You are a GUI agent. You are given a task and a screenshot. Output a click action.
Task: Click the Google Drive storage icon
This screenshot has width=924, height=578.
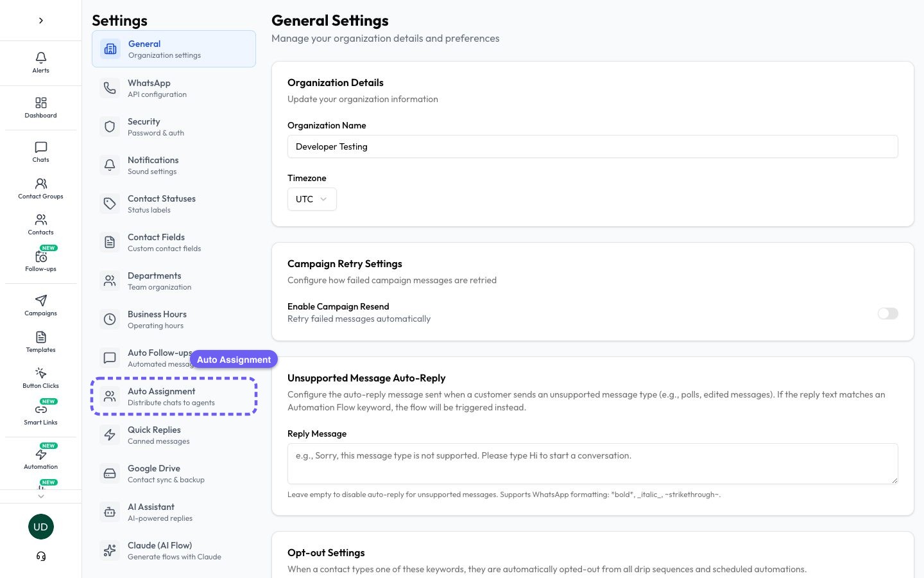point(110,473)
